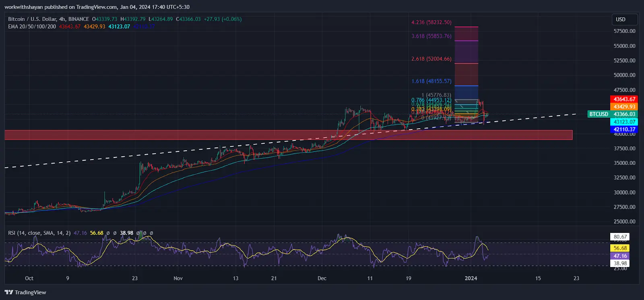Select the 23 date label before Nov
This screenshot has width=644, height=300.
(135, 278)
